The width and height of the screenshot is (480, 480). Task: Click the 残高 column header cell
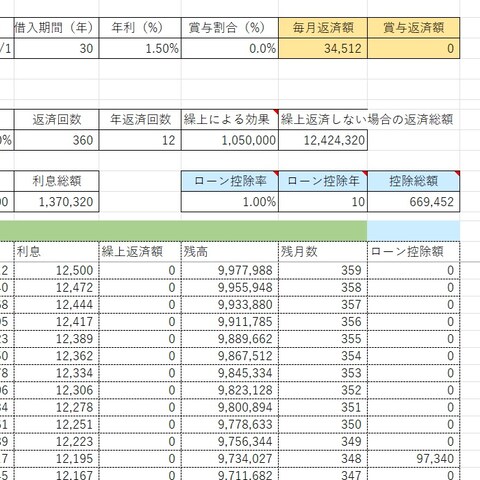(x=230, y=251)
